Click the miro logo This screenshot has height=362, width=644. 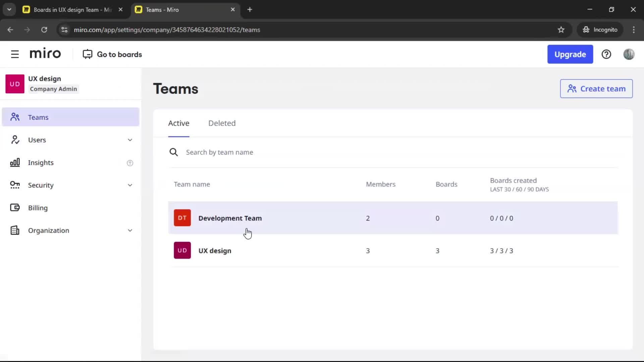click(45, 54)
